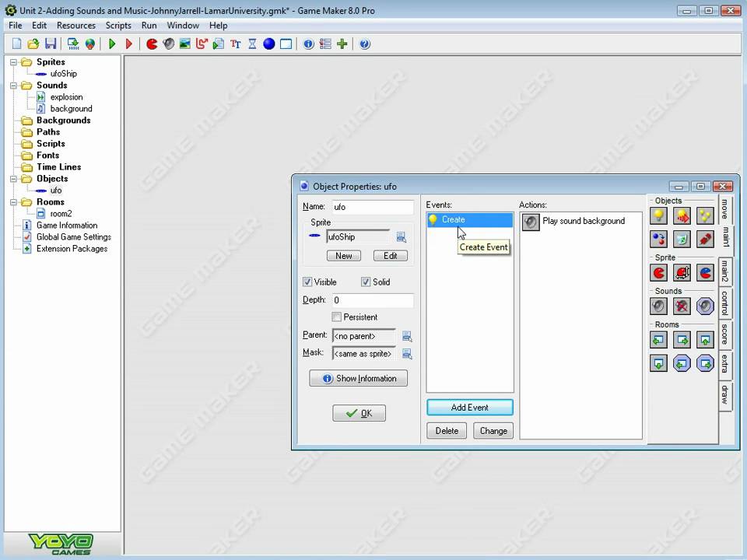747x560 pixels.
Task: Select the Next Room action icon
Action: tap(682, 340)
